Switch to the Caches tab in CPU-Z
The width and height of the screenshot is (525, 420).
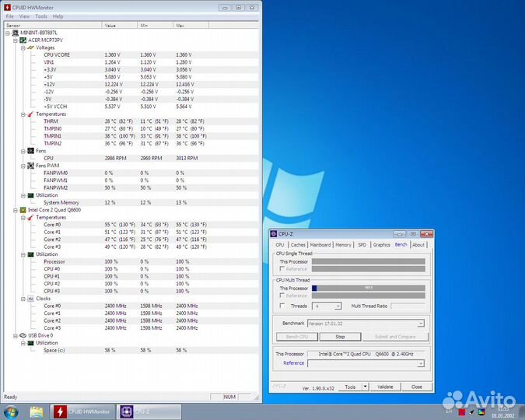click(x=298, y=245)
